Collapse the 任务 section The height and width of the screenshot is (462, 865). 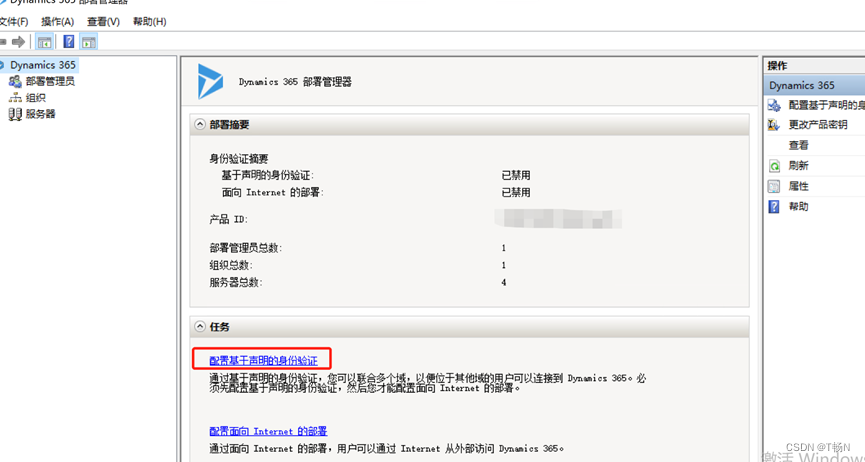pos(199,327)
